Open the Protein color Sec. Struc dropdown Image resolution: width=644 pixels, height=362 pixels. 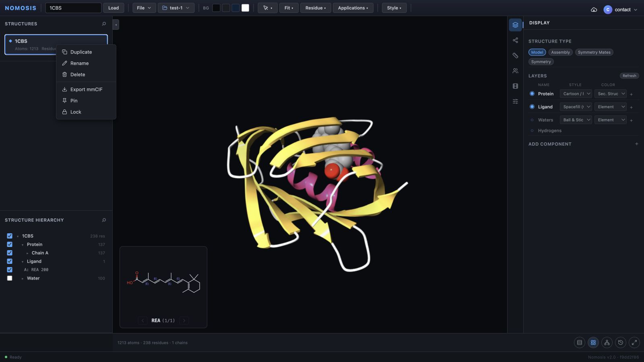point(611,94)
